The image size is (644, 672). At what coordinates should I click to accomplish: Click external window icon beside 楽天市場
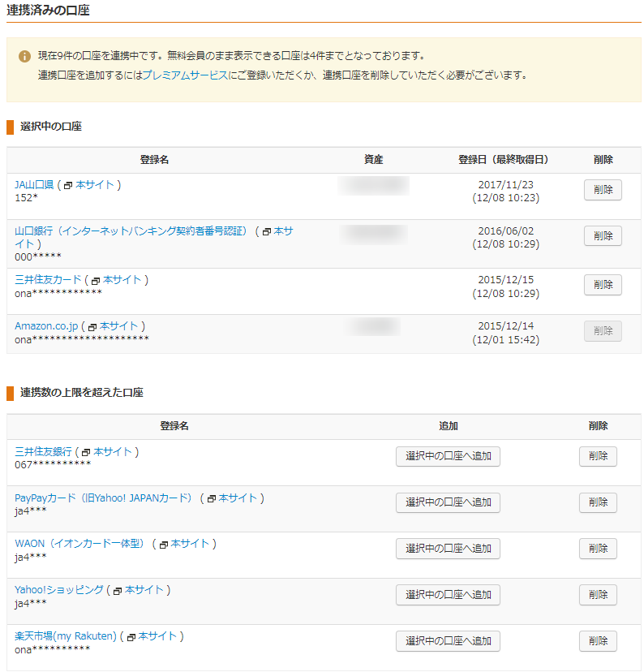tap(131, 637)
